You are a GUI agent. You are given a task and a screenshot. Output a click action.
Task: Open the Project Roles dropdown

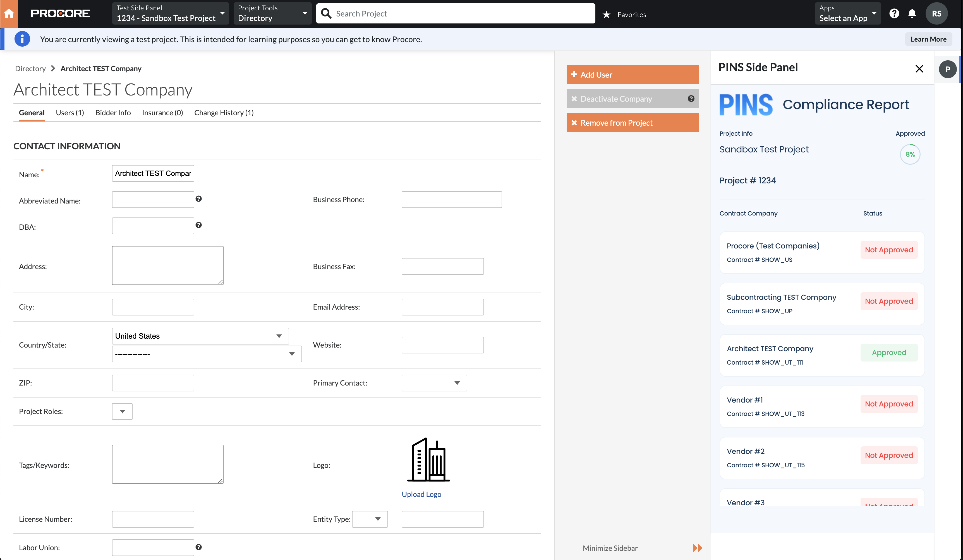click(122, 412)
